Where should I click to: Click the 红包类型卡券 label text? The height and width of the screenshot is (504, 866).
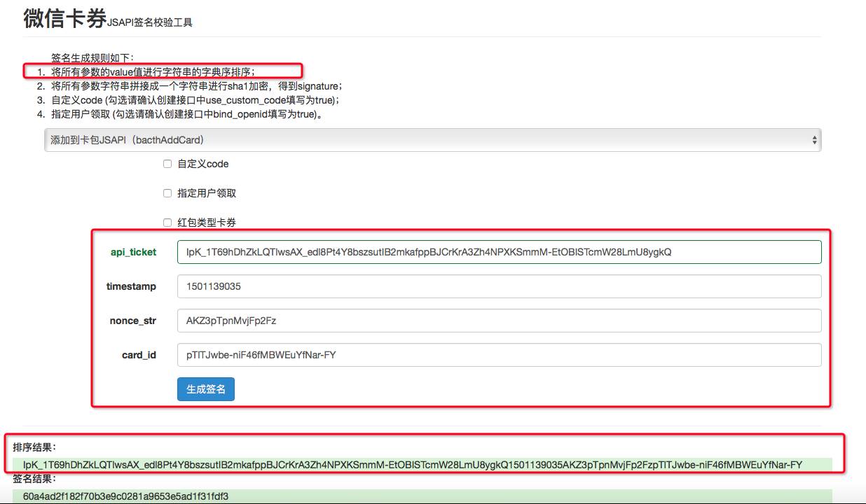(x=207, y=223)
